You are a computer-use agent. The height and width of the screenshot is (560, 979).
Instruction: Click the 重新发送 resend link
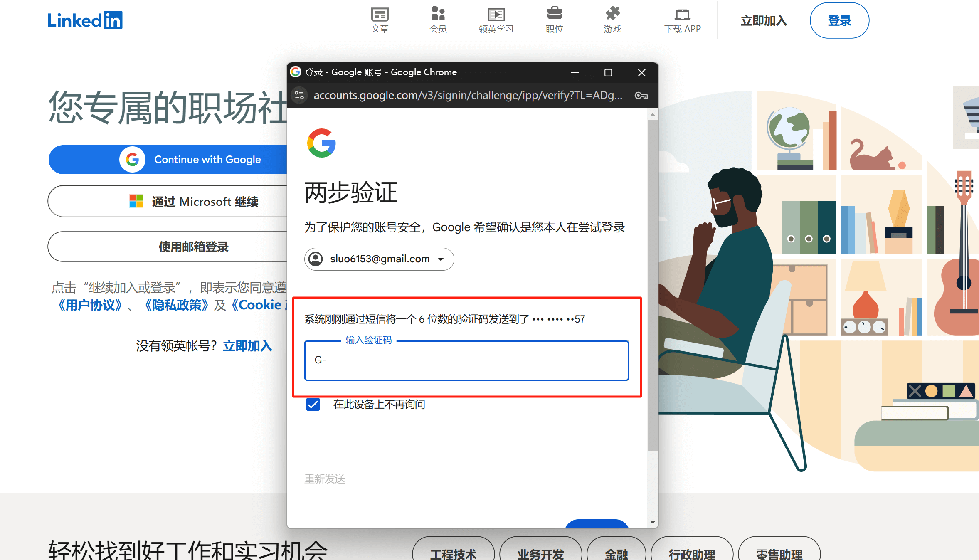[x=325, y=479]
